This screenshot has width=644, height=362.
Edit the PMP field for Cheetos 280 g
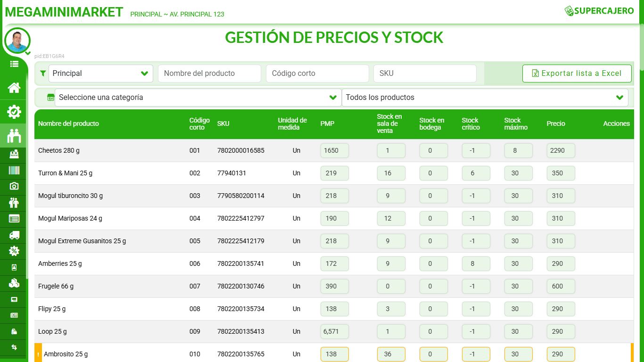[335, 150]
